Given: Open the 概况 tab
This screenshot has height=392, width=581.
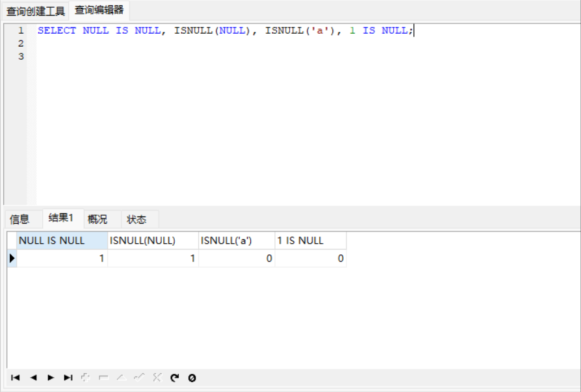Looking at the screenshot, I should click(x=97, y=219).
